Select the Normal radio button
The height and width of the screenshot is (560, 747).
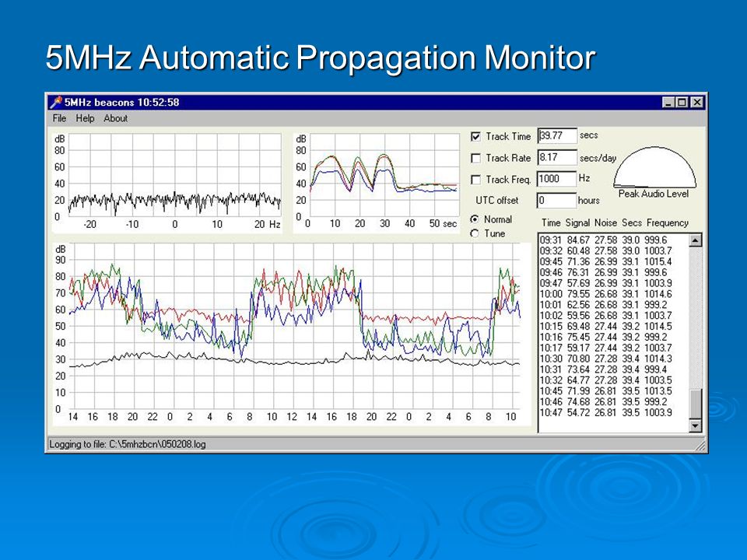pos(475,219)
